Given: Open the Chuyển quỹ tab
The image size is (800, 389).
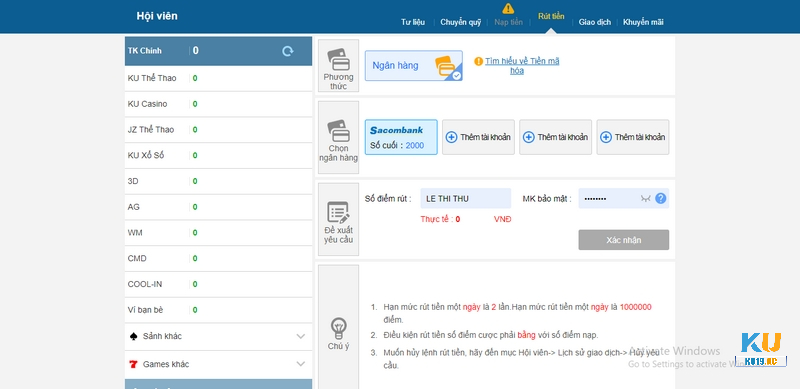Looking at the screenshot, I should coord(461,22).
